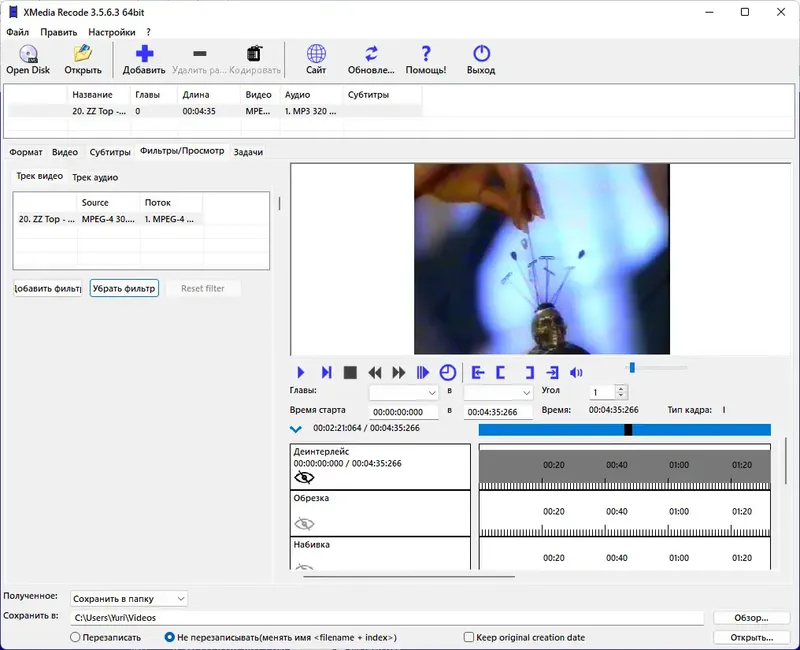Collapse the timeline with the blue chevron
Viewport: 800px width, 650px height.
pos(296,429)
